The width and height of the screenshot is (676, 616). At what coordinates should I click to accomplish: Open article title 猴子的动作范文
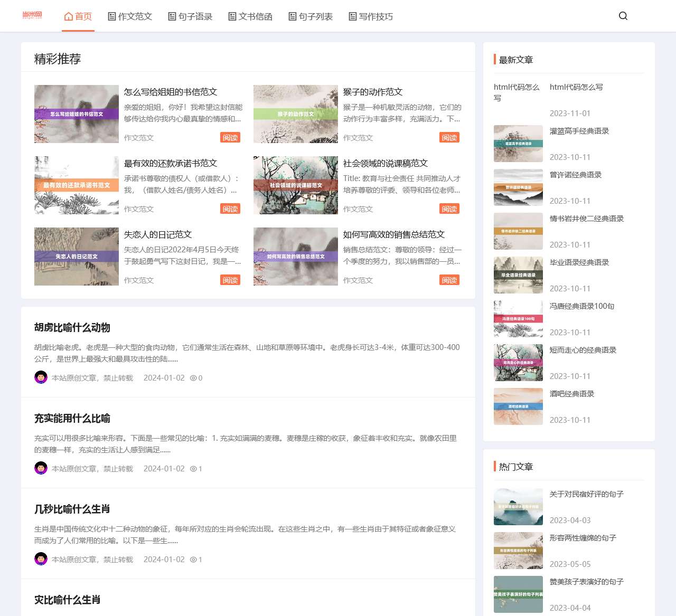(x=373, y=92)
